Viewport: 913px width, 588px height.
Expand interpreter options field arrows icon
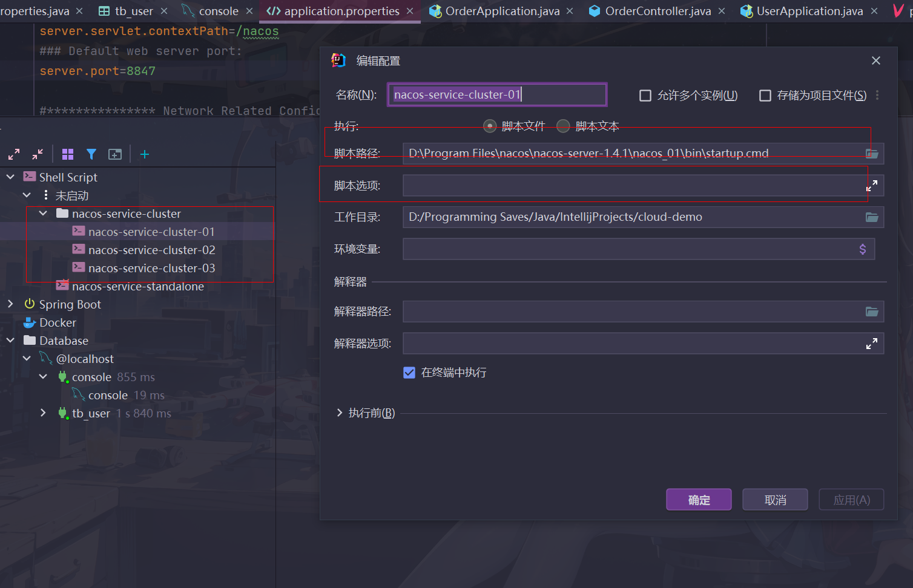(872, 344)
